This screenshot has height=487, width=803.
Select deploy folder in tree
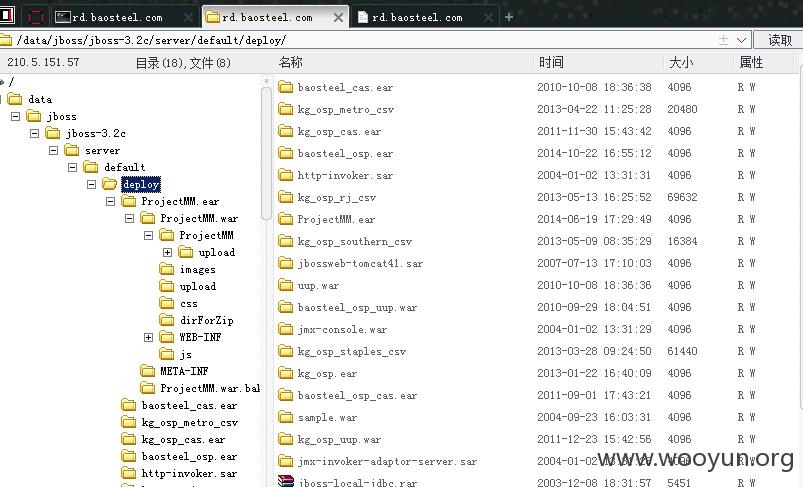coord(140,184)
